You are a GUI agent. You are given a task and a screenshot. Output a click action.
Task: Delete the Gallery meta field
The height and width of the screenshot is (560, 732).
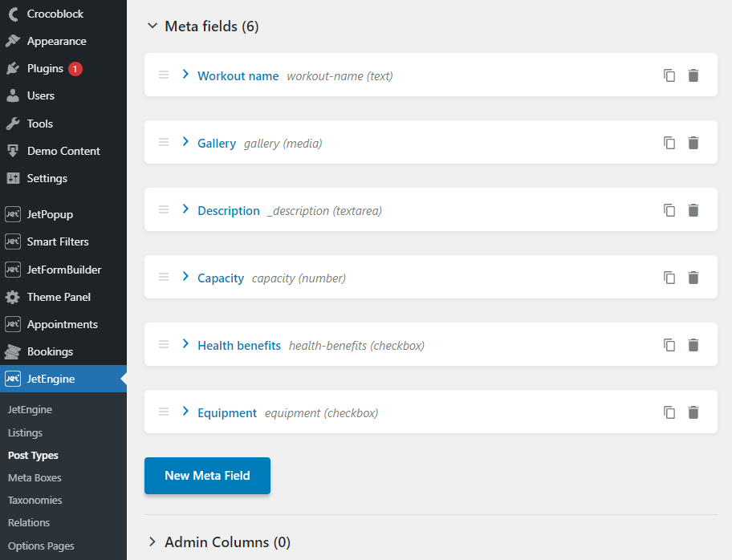693,142
